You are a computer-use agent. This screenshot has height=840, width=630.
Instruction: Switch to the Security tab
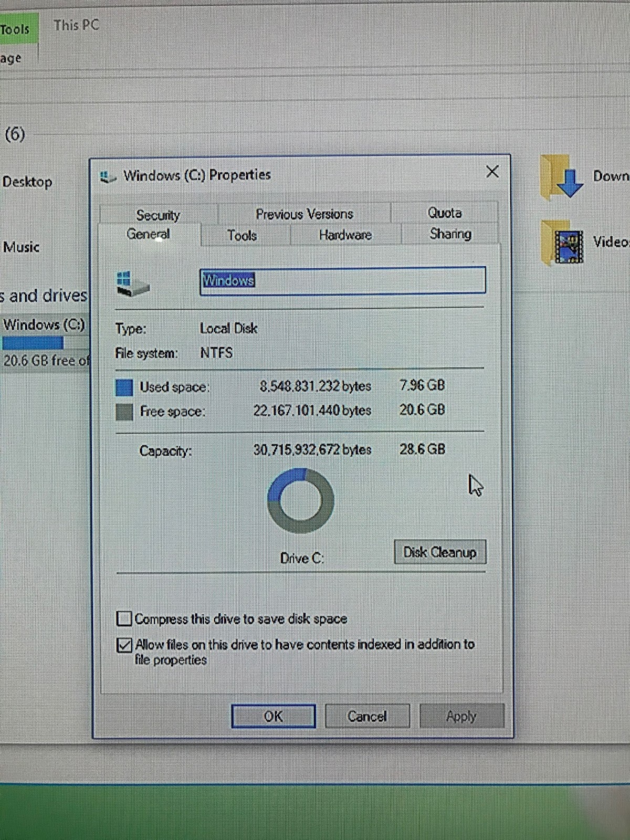(158, 215)
